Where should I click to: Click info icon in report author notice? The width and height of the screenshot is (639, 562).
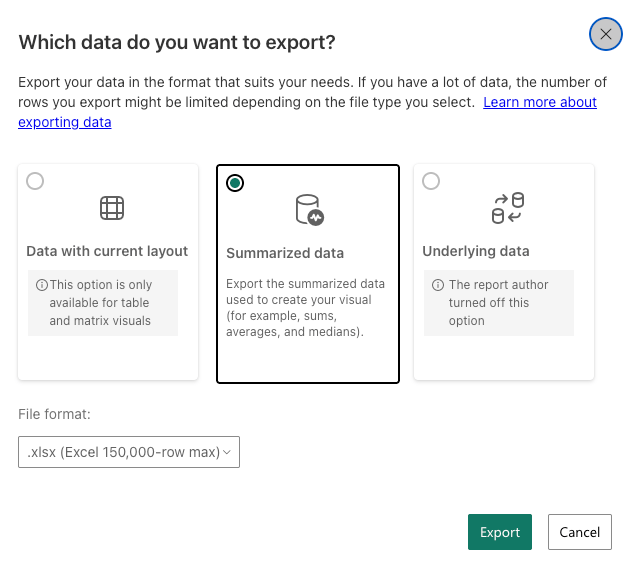pyautogui.click(x=438, y=284)
